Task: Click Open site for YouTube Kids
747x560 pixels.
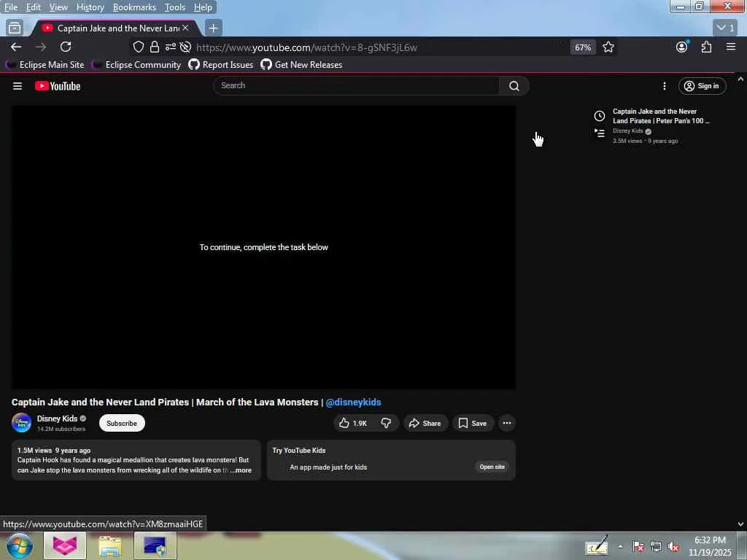Action: (492, 467)
